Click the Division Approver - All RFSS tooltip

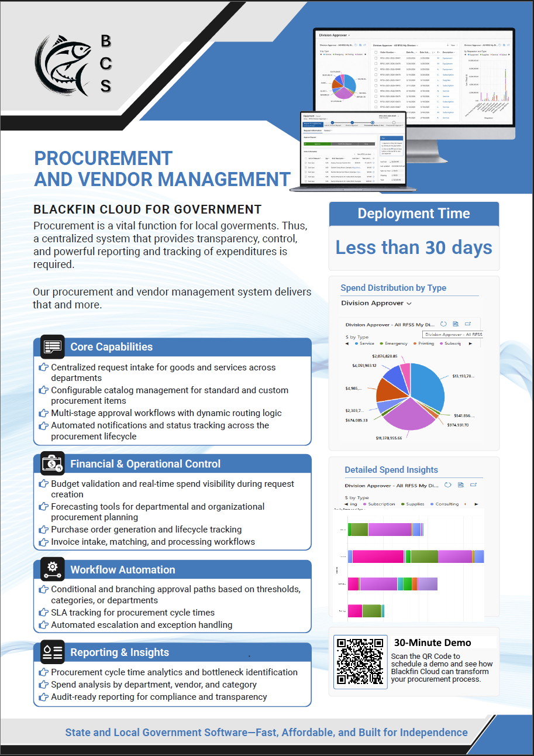click(x=453, y=334)
